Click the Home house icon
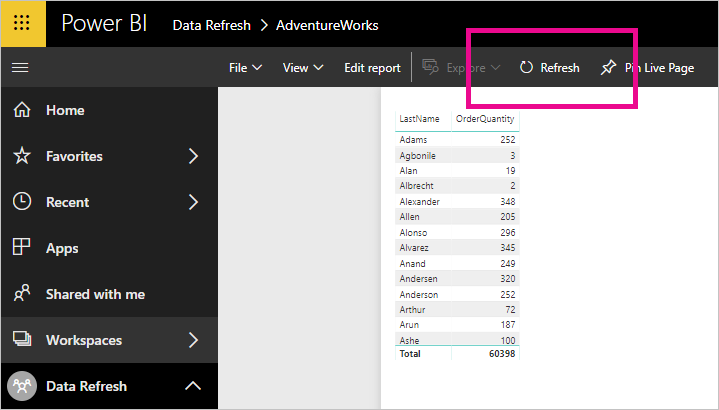This screenshot has height=410, width=719. click(22, 110)
